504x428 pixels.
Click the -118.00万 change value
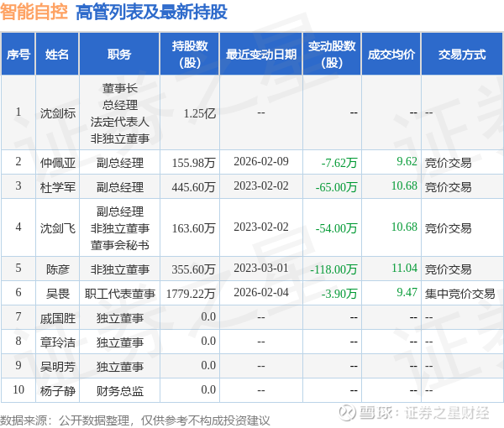tap(333, 269)
